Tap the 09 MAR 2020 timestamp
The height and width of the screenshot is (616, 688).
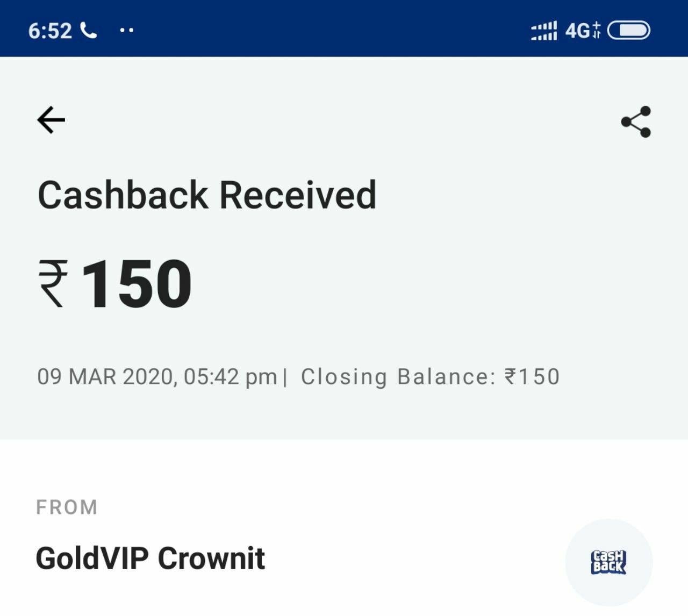(105, 376)
